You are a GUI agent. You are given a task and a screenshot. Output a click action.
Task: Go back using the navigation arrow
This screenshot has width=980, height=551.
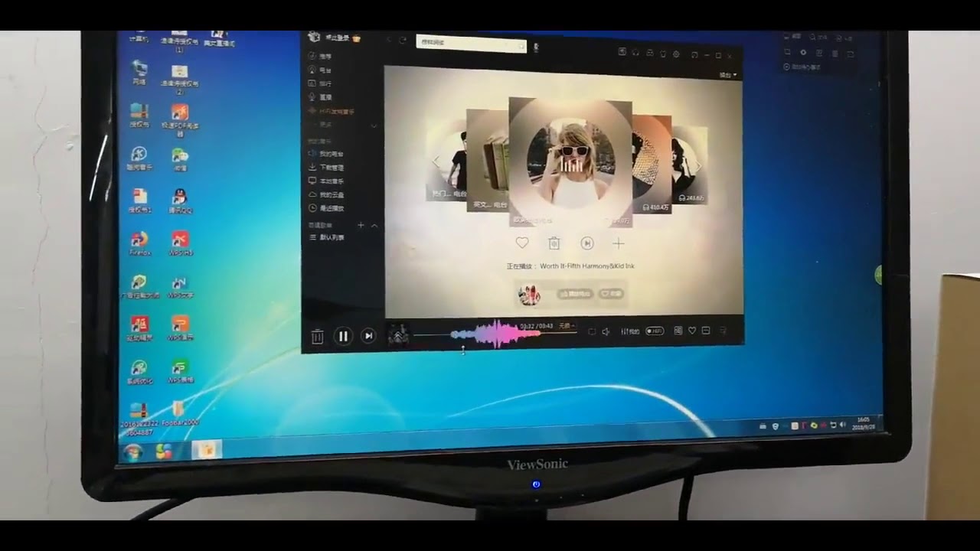pos(388,39)
